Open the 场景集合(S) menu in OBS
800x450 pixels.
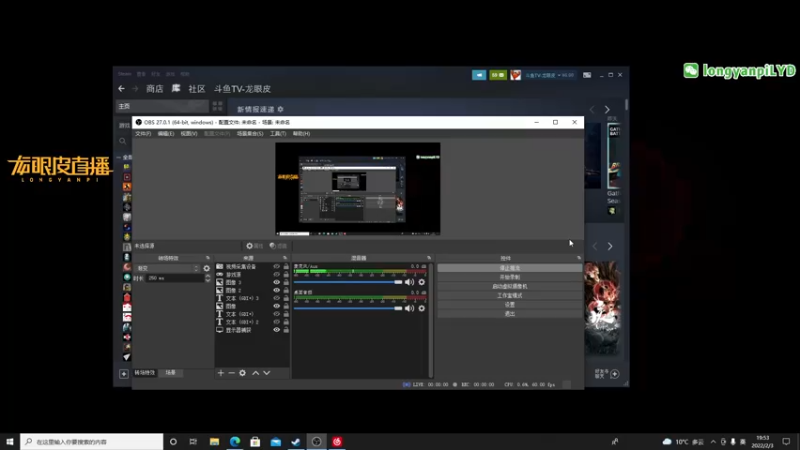pyautogui.click(x=250, y=134)
